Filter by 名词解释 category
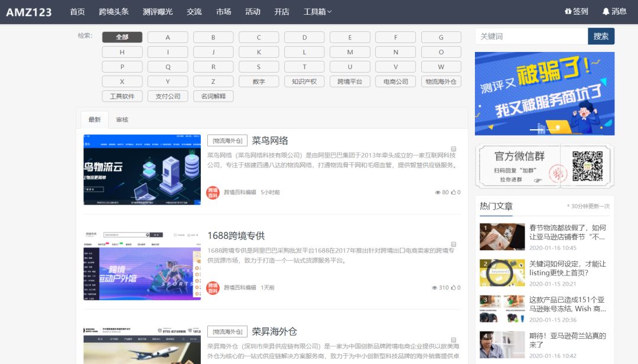 click(x=213, y=96)
